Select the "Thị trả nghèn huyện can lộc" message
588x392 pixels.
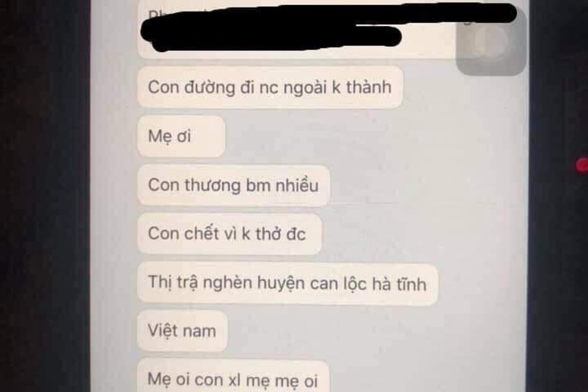pos(288,284)
